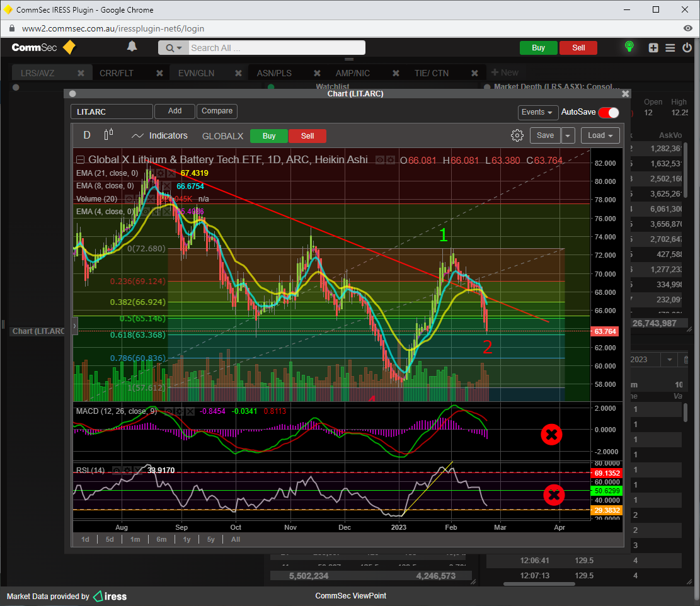The image size is (700, 606).
Task: Remove the EMA 21 indicator
Action: click(171, 173)
